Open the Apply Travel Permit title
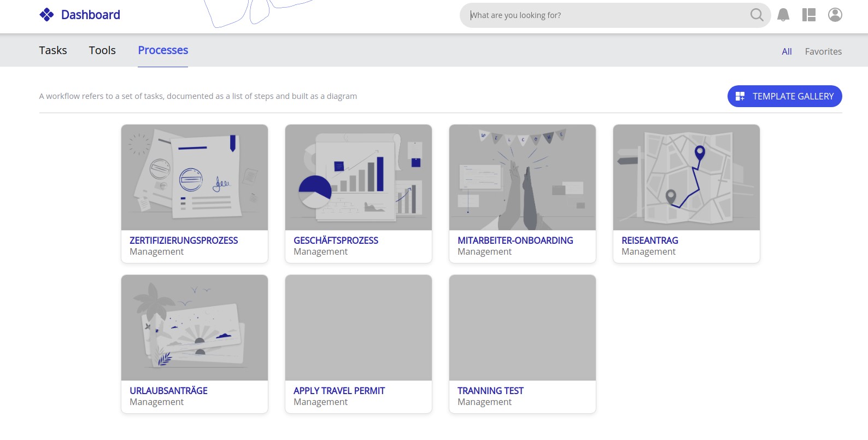 [339, 391]
